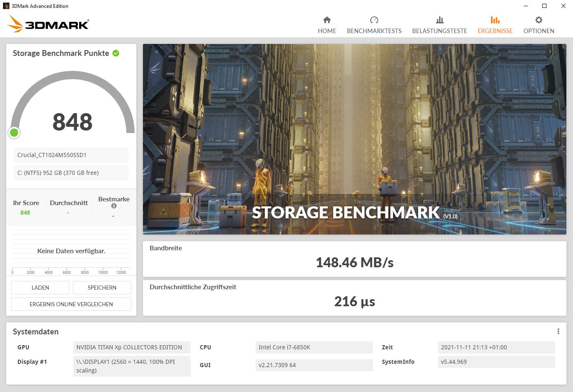Minimize the 3DMark window
Screen dimensions: 573x392
coord(526,6)
